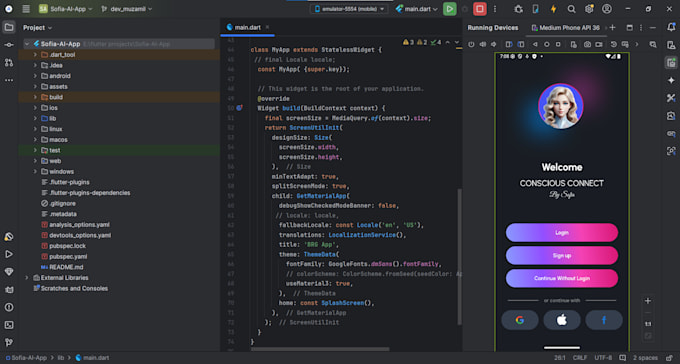
Task: Toggle the Project tool window folder icon
Action: pos(9,27)
